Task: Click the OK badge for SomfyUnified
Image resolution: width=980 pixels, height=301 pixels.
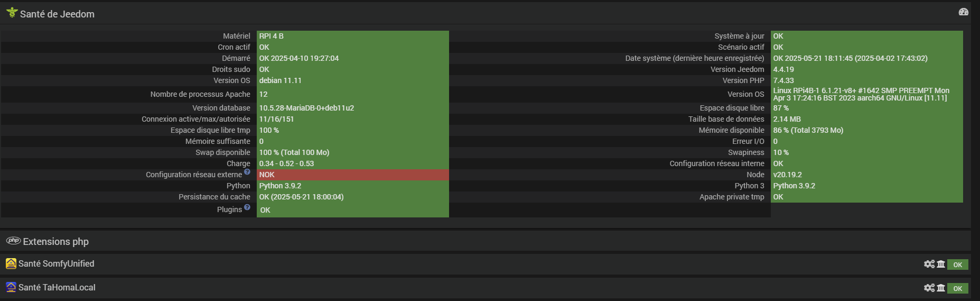Action: click(x=957, y=264)
